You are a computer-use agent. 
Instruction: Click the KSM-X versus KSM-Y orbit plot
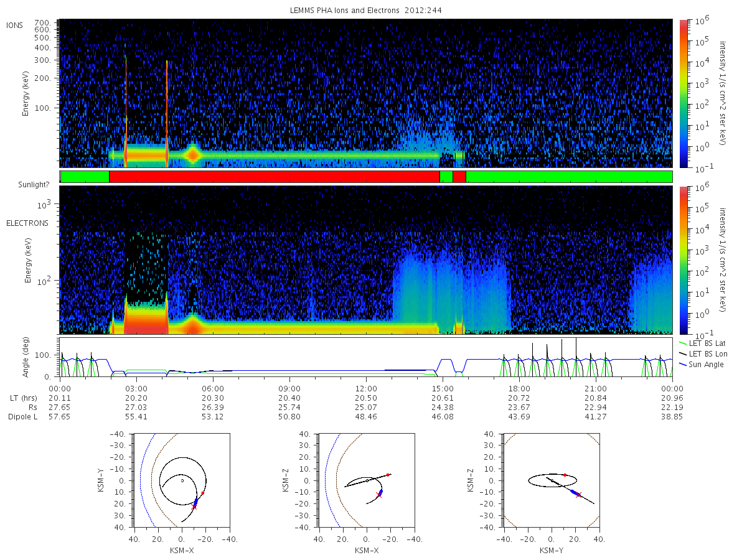(181, 480)
